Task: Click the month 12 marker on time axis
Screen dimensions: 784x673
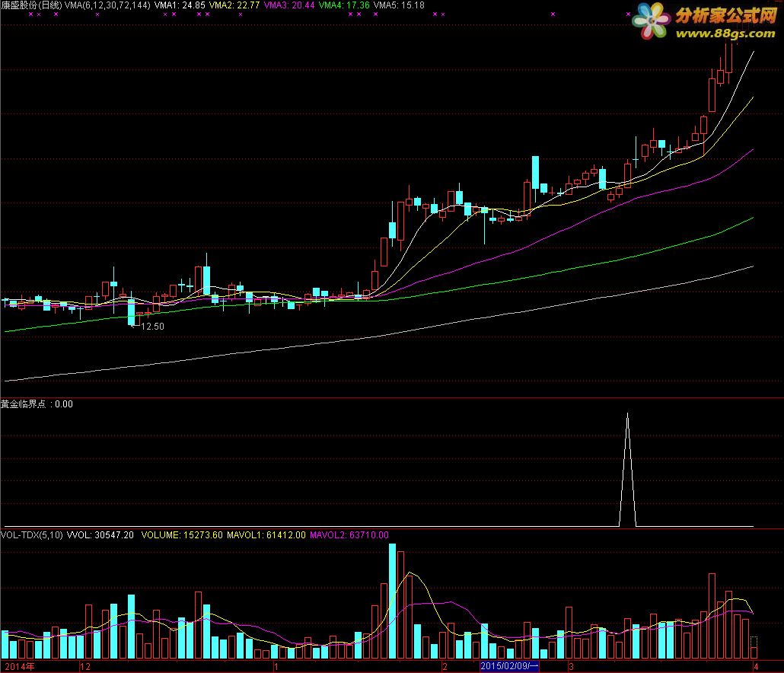Action: coord(85,666)
